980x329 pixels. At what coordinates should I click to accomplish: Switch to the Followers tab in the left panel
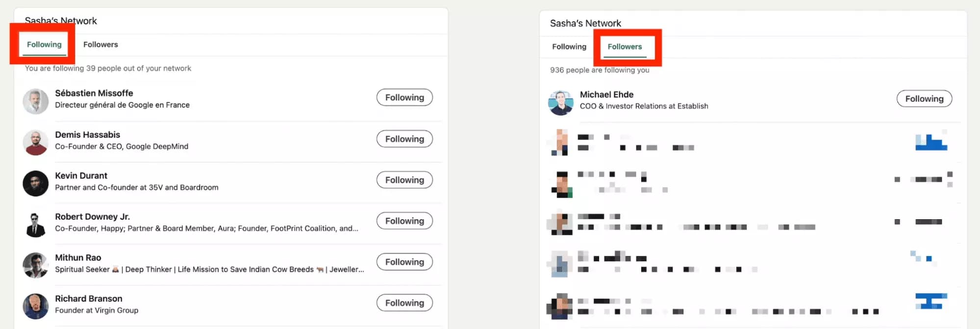point(101,44)
